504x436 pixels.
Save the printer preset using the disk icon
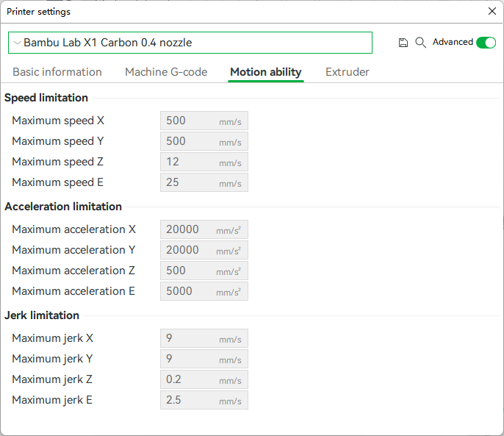[x=403, y=43]
